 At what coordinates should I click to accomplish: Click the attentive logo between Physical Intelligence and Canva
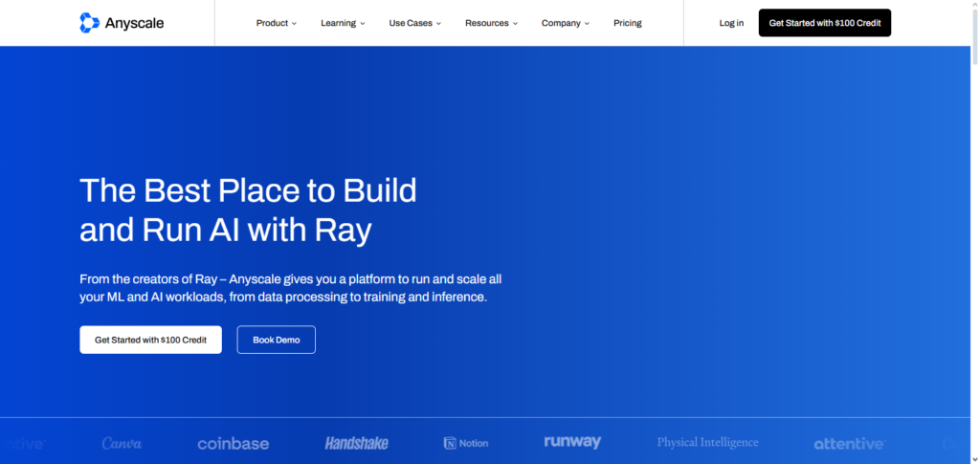click(850, 444)
